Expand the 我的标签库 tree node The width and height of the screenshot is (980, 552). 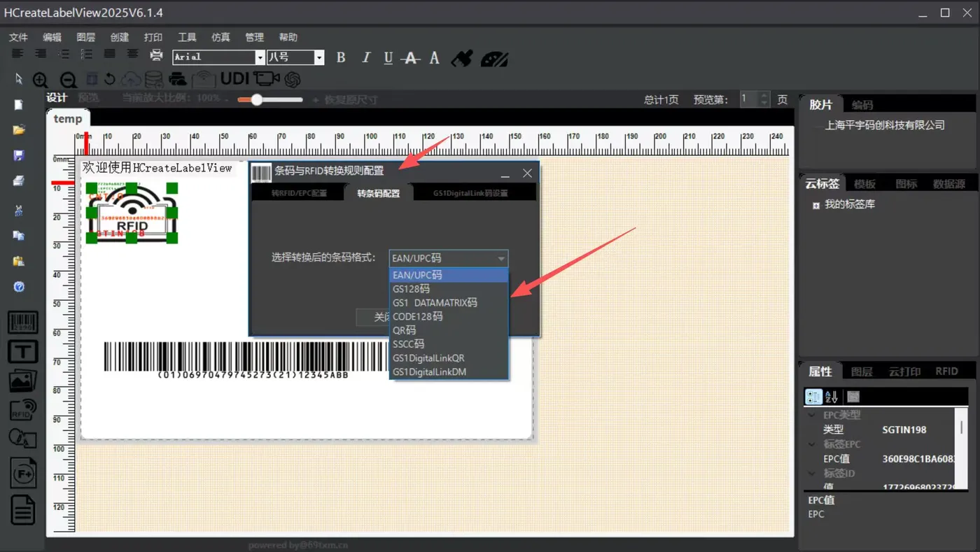coord(816,206)
